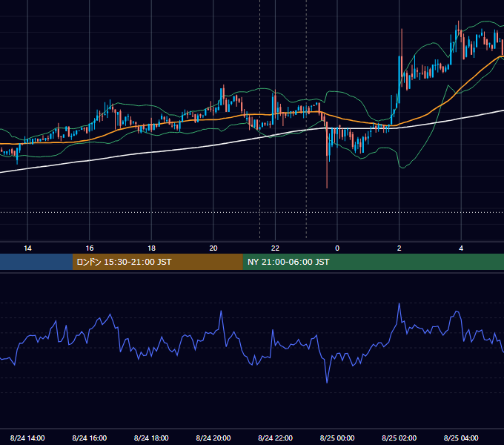The height and width of the screenshot is (445, 504).
Task: Click the 8/25 00:00 label on the lower axis
Action: coord(337,438)
